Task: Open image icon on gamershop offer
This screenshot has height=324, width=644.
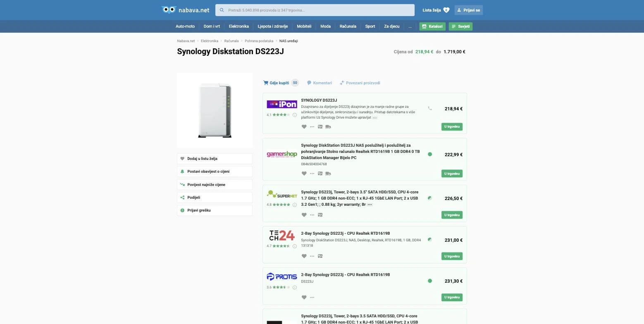Action: [x=320, y=174]
